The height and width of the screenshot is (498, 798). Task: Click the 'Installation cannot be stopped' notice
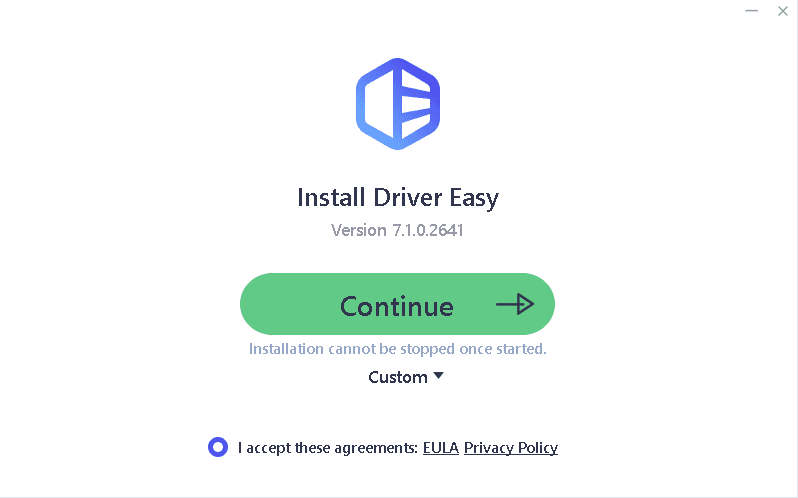coord(398,349)
